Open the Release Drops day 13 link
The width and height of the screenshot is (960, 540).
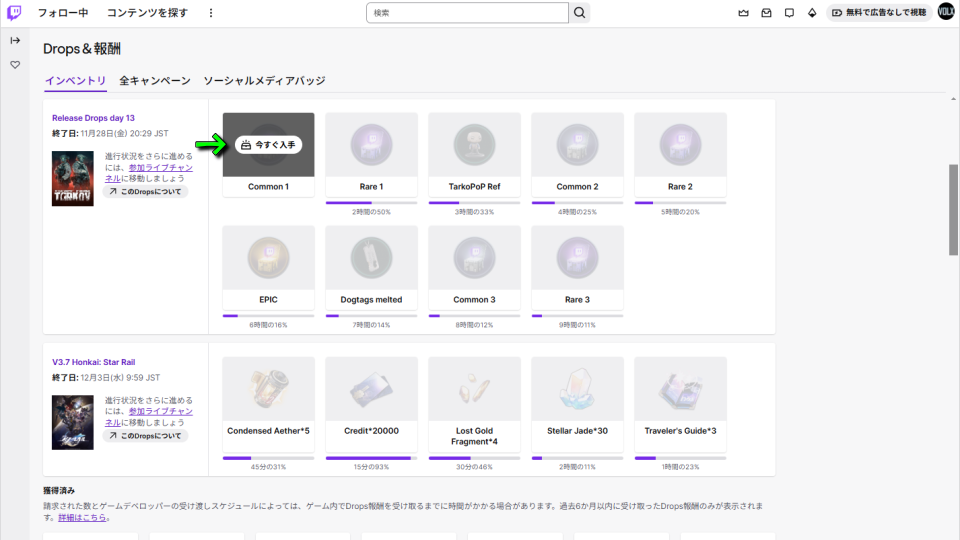pyautogui.click(x=93, y=118)
